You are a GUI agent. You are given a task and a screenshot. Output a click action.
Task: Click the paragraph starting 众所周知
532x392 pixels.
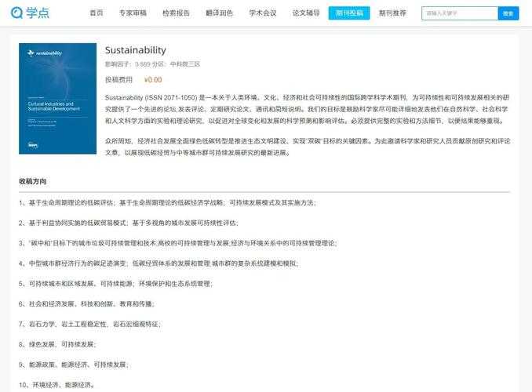point(308,147)
